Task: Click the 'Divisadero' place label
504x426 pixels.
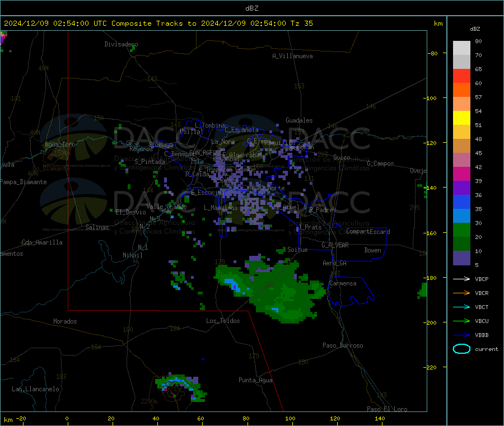Action: 121,44
